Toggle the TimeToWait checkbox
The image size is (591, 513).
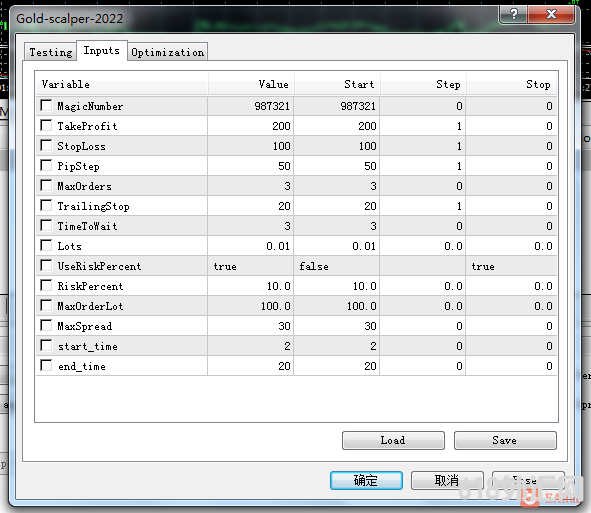tap(46, 225)
